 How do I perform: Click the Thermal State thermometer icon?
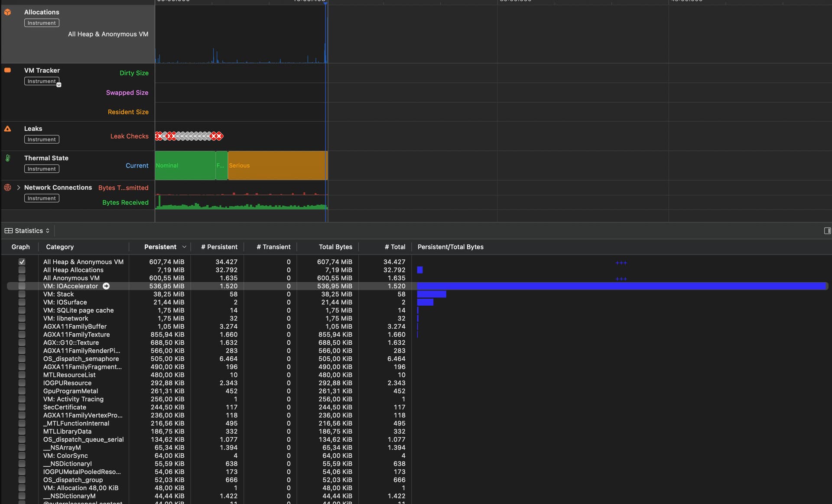[x=8, y=158]
